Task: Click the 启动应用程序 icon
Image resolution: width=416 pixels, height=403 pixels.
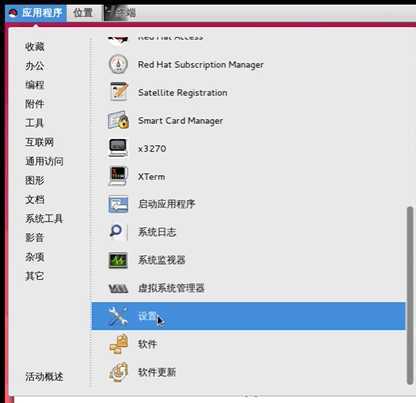Action: 118,204
